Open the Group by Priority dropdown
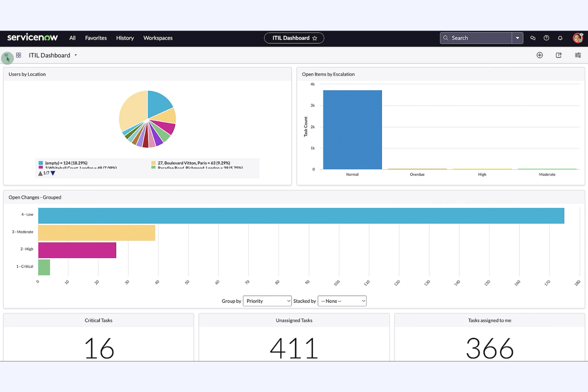Viewport: 588px width, 392px height. (267, 301)
